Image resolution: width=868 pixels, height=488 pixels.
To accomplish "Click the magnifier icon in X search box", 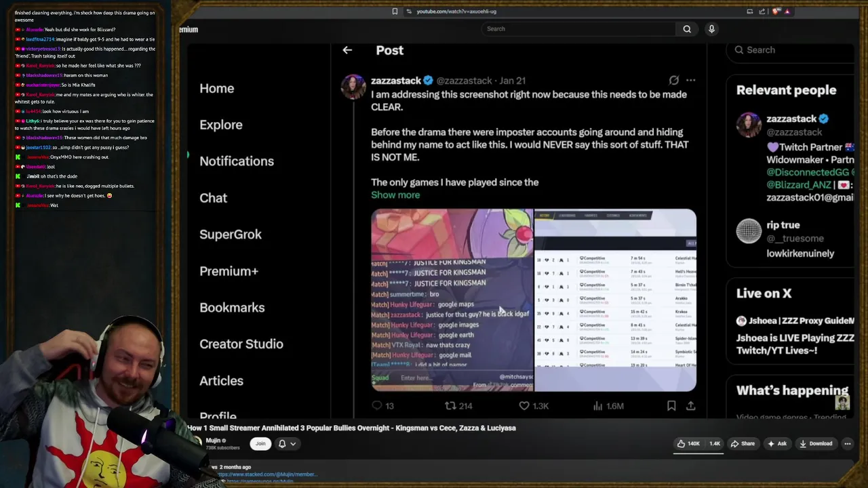I will click(739, 49).
